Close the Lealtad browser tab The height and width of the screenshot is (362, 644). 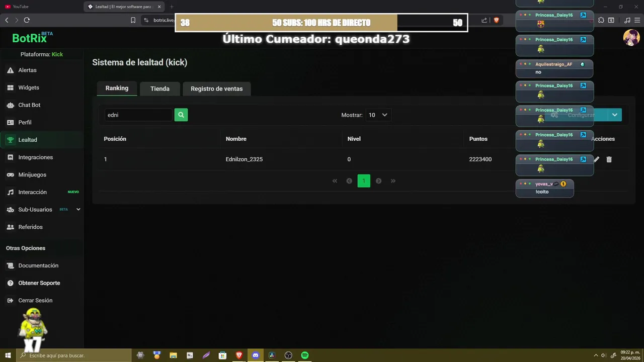[159, 7]
